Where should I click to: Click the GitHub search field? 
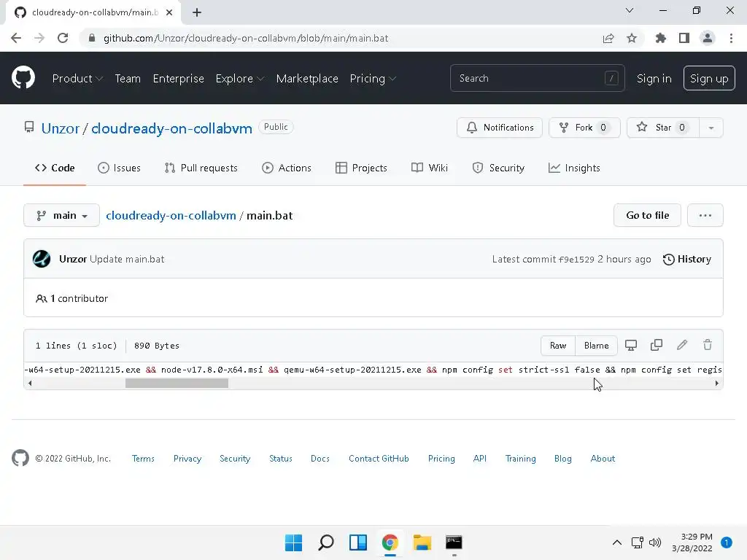click(x=538, y=78)
